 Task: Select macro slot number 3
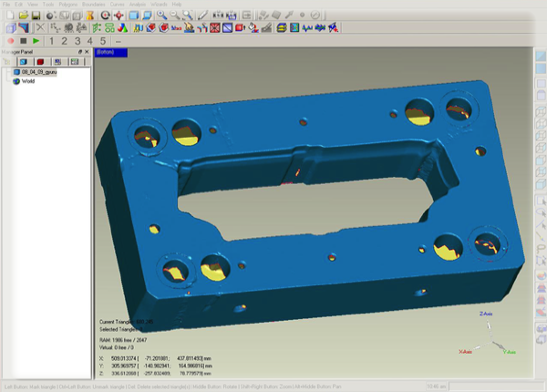click(x=78, y=41)
